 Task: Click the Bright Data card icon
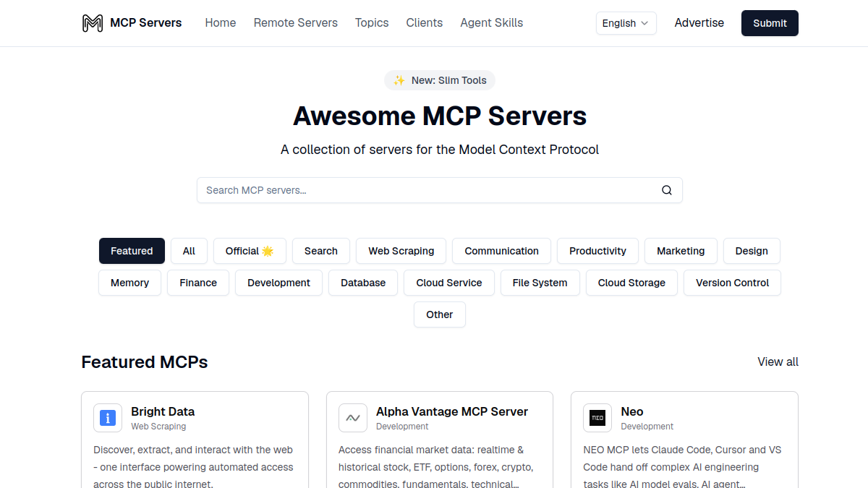tap(108, 418)
